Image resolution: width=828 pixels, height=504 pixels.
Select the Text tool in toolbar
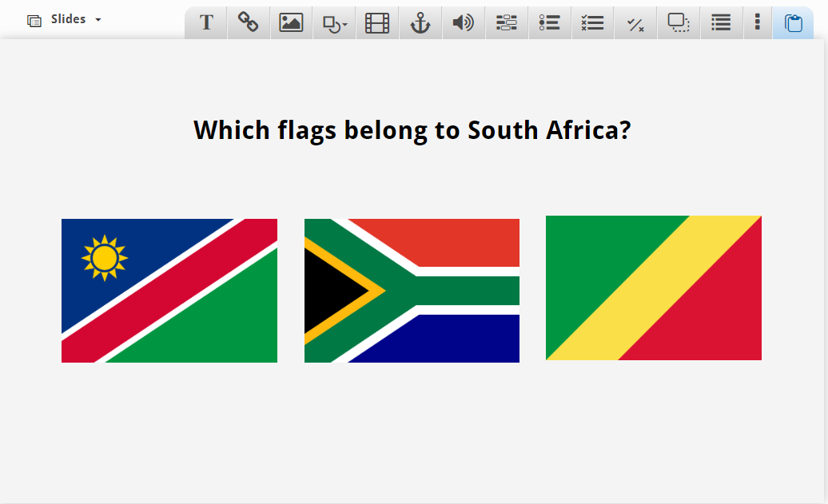[206, 22]
